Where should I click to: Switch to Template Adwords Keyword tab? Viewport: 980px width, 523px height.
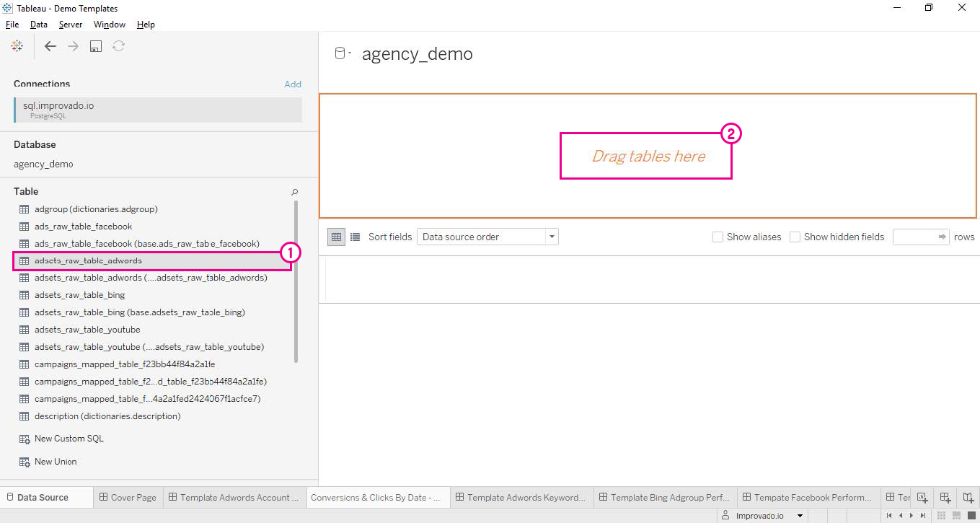(521, 497)
